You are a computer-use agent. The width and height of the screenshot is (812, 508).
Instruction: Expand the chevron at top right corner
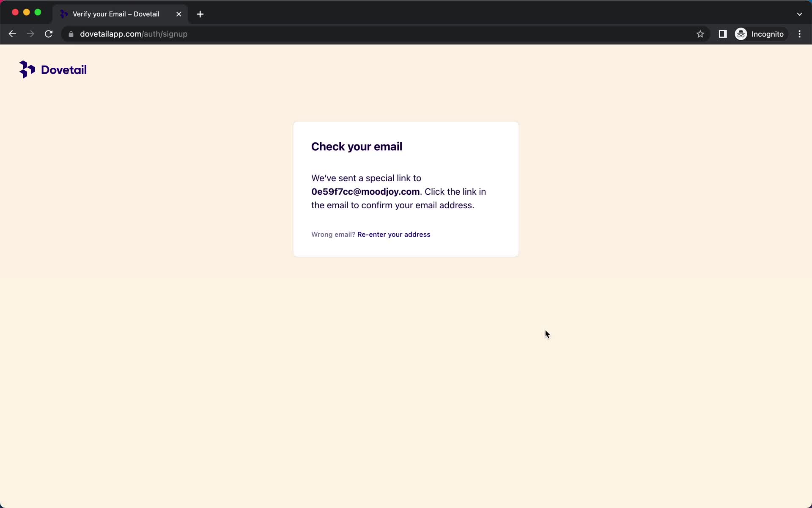click(800, 14)
